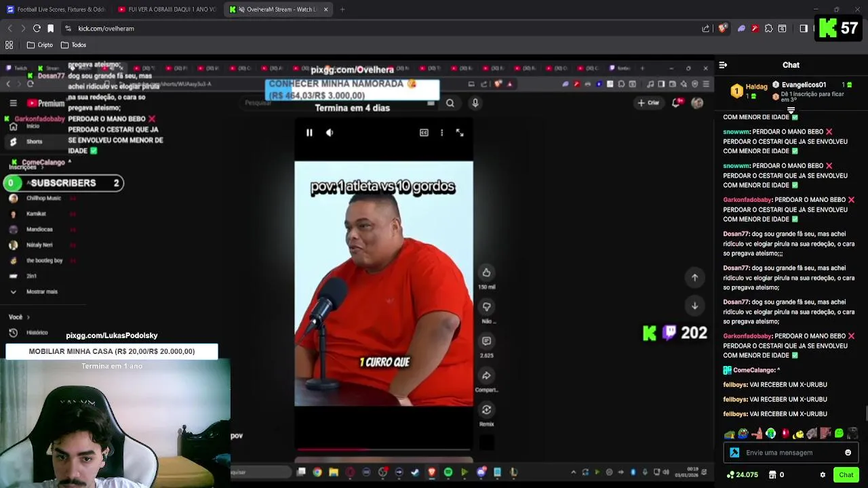This screenshot has height=488, width=868.
Task: Go to previous short with up arrow
Action: (x=694, y=277)
